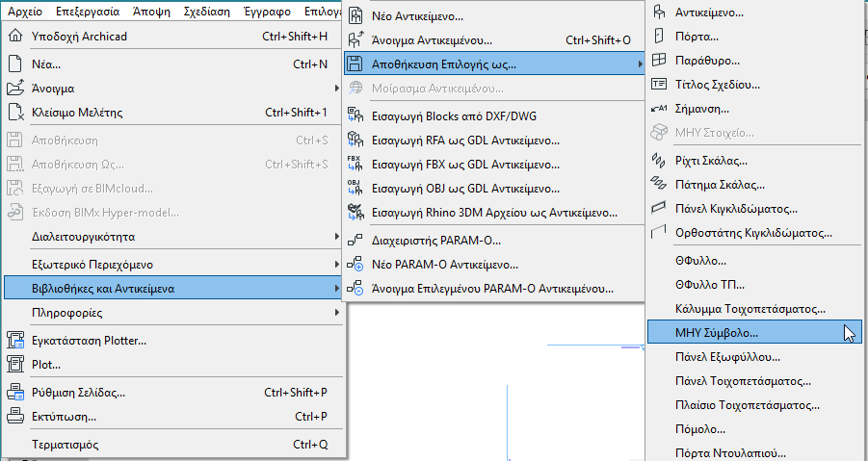Expand the Εξωτερικό Περιεχόμενο submenu

click(336, 265)
